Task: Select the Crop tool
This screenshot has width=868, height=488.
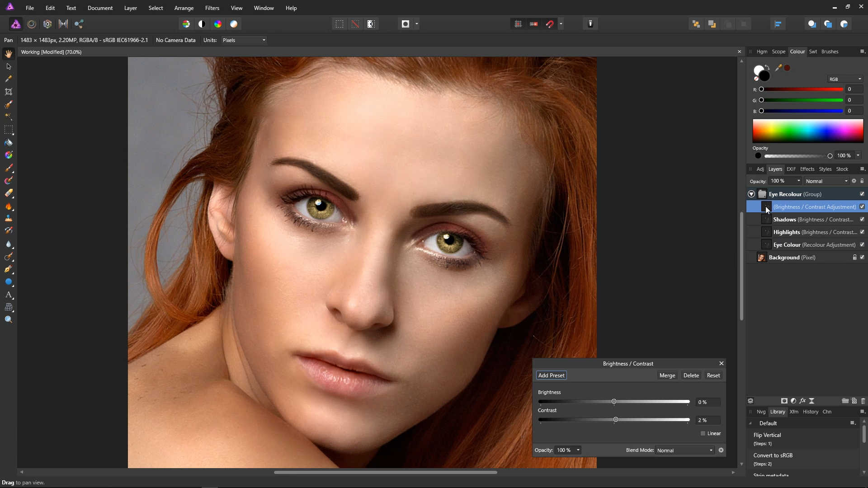Action: [x=9, y=92]
